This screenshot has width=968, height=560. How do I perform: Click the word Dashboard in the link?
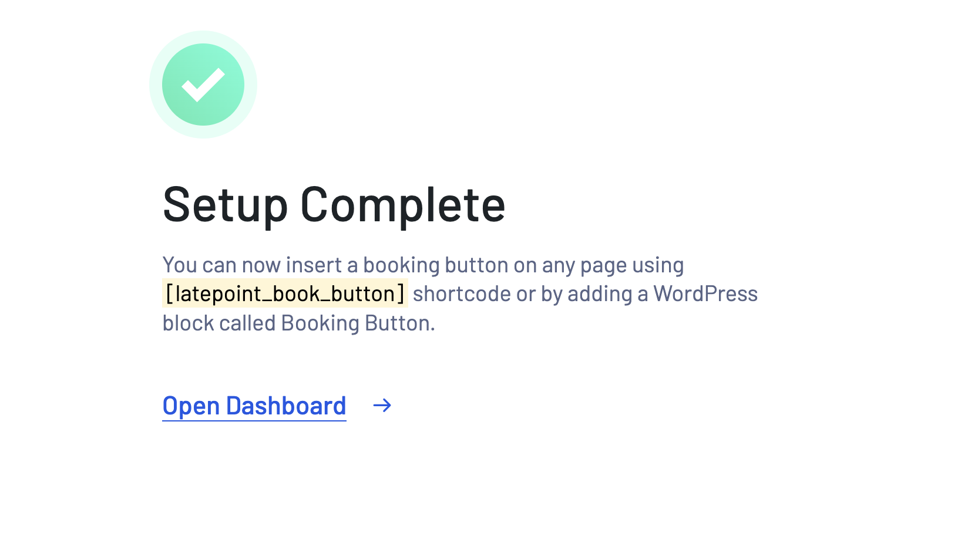point(286,406)
